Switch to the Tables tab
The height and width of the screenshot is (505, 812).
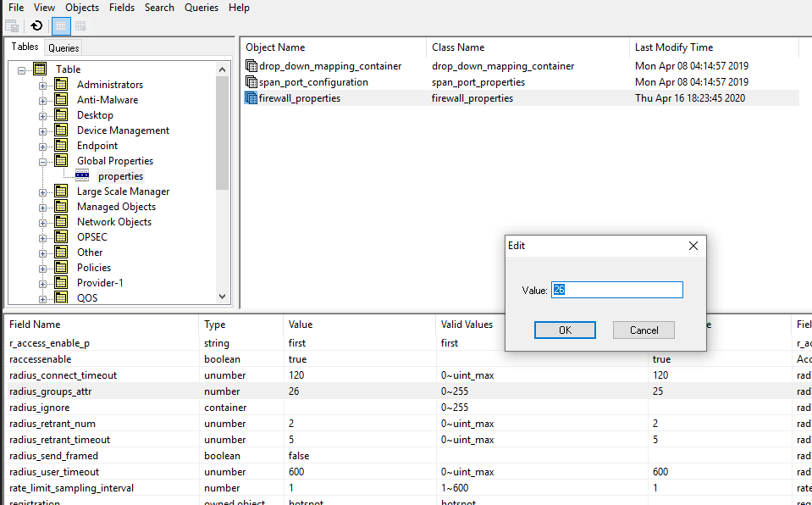pos(25,47)
